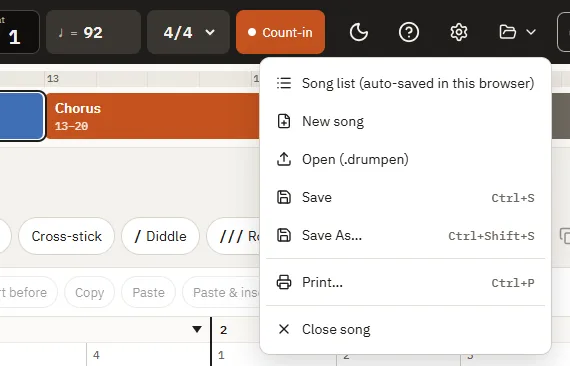This screenshot has height=366, width=570.
Task: Select Save As... in the file menu
Action: pyautogui.click(x=405, y=236)
